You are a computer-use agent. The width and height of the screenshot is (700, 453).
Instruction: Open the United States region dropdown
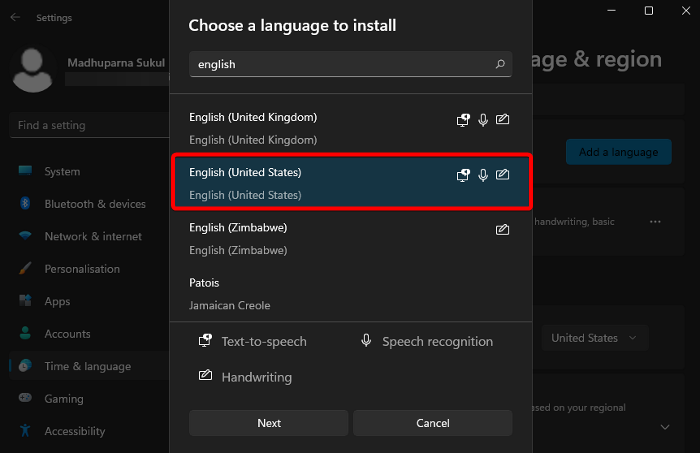594,338
